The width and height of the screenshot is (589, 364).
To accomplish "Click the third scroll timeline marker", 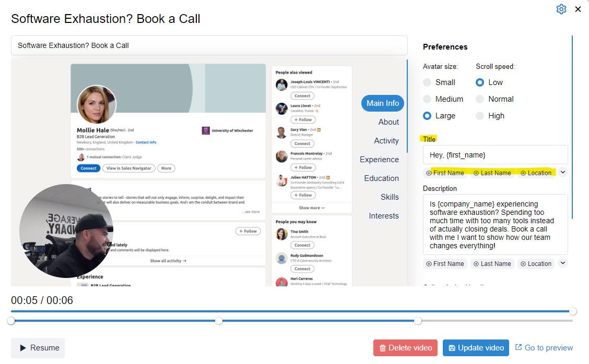I will coord(418,321).
